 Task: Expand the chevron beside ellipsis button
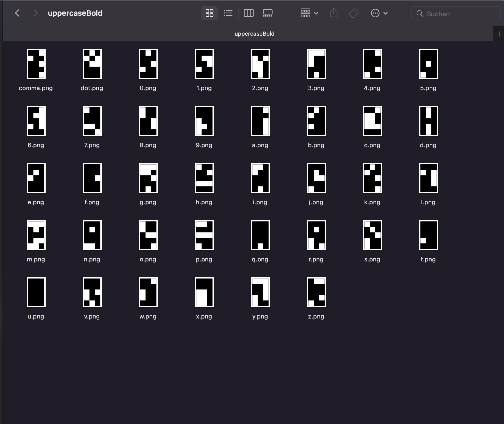coord(386,13)
